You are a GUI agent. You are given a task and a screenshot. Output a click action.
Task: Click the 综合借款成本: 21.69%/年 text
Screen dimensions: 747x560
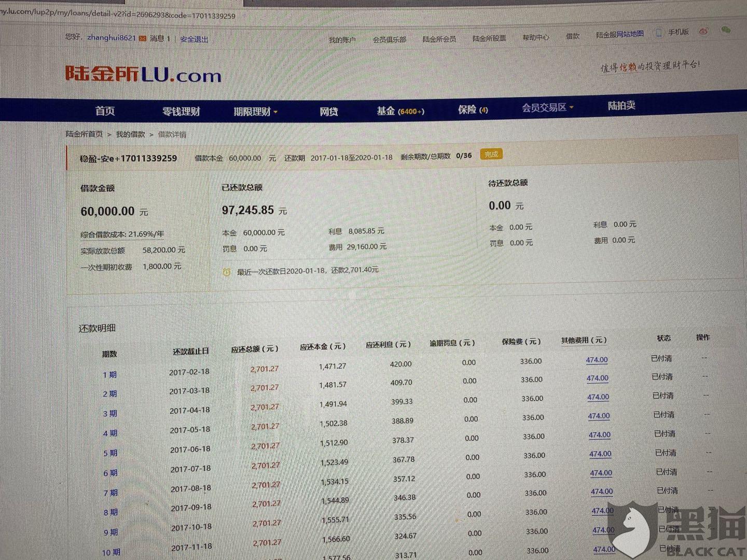tap(122, 234)
